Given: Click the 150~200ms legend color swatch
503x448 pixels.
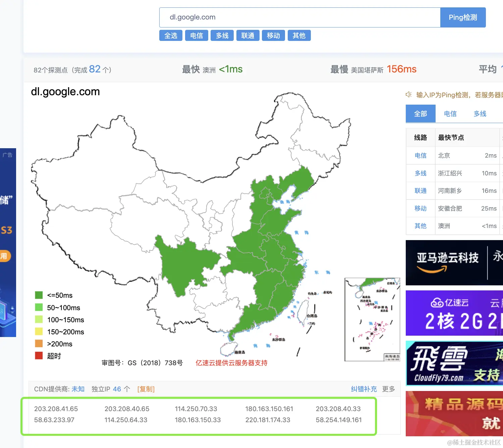Looking at the screenshot, I should [39, 332].
